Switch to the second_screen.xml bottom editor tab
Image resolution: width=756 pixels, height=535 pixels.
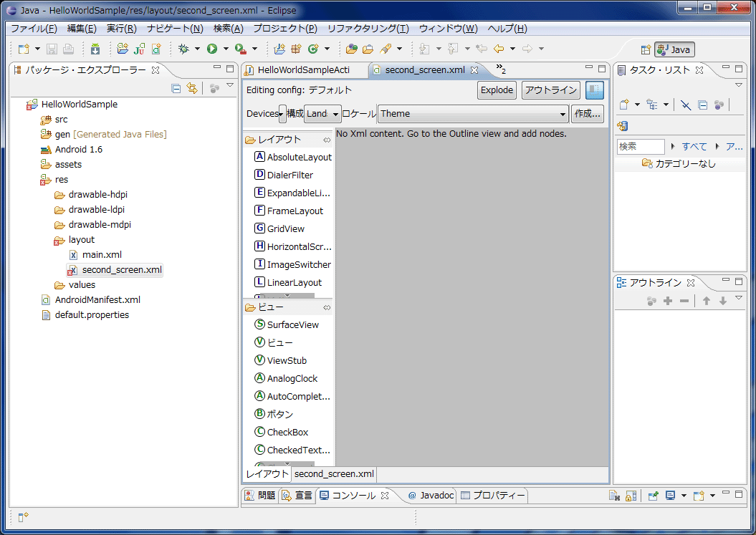point(334,474)
